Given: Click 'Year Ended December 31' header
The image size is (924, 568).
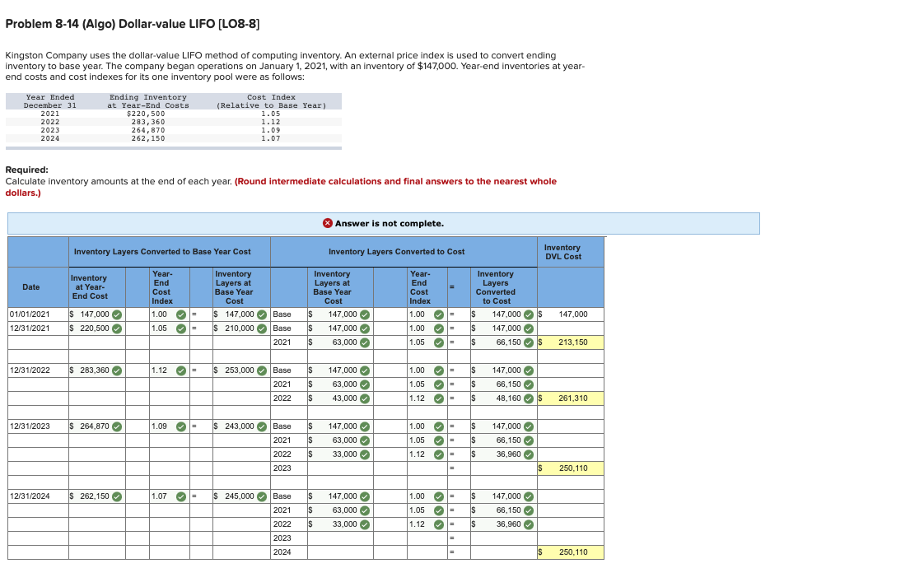Looking at the screenshot, I should [50, 101].
